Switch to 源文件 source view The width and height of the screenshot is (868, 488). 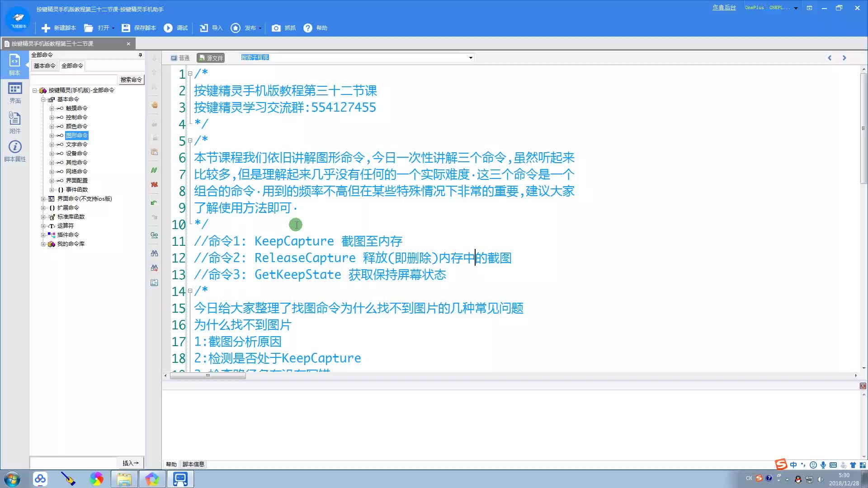pyautogui.click(x=211, y=58)
